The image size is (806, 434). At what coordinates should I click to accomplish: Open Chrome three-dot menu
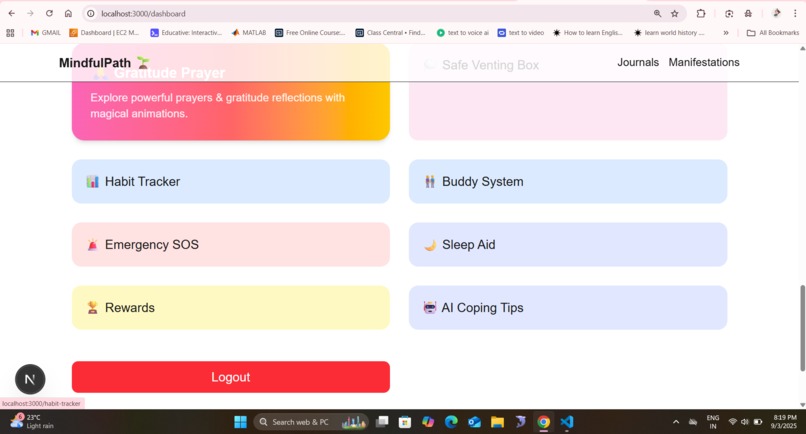(x=795, y=13)
